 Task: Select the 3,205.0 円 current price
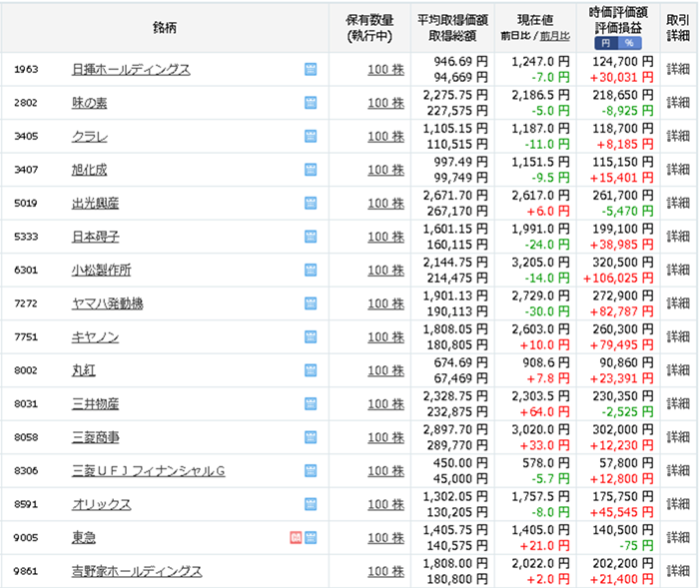540,263
